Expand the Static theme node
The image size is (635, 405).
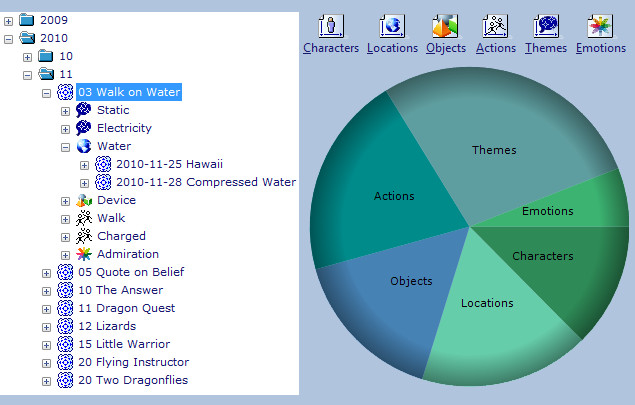66,111
